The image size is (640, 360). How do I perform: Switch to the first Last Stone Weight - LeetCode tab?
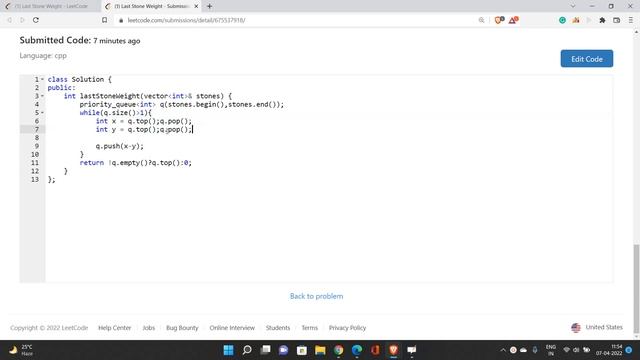[x=50, y=6]
